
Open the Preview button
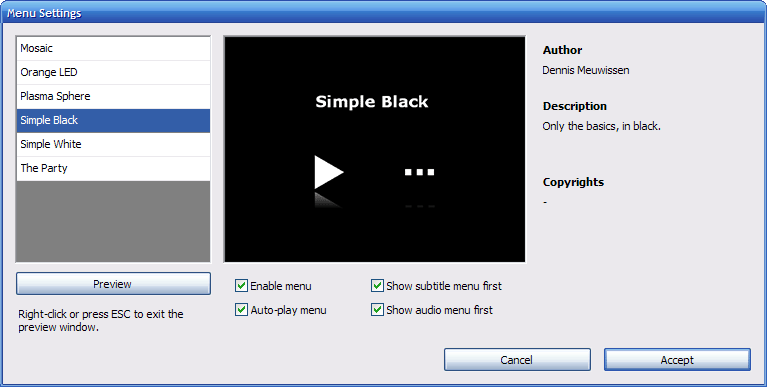click(113, 284)
